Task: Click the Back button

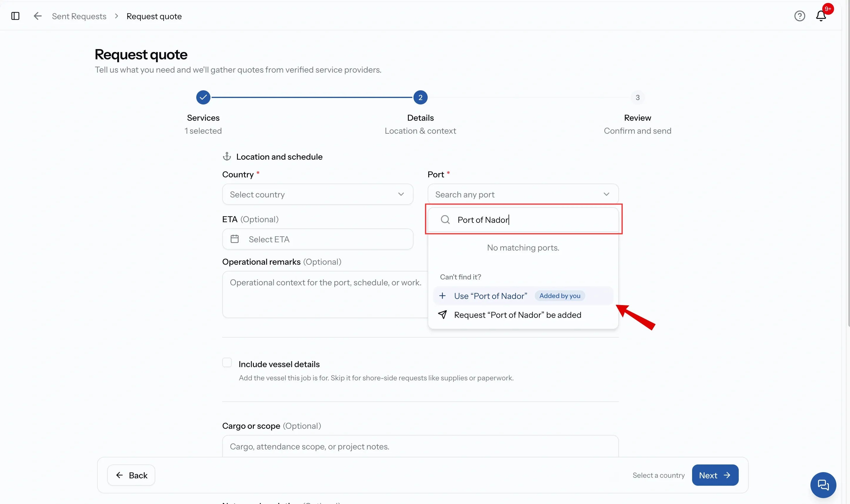Action: pos(131,475)
